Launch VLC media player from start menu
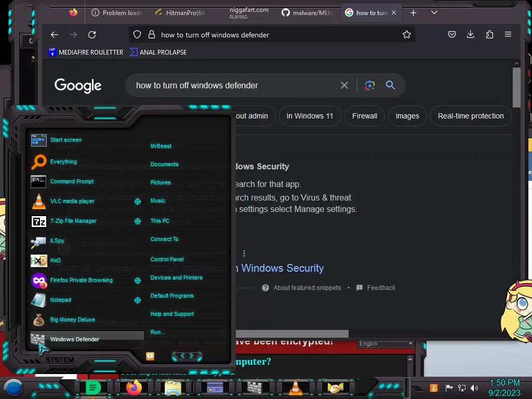 pyautogui.click(x=72, y=201)
